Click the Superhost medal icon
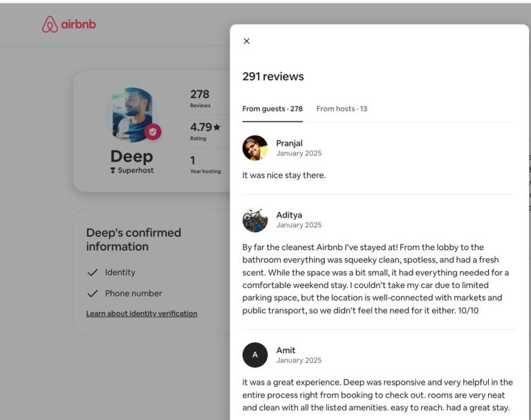The height and width of the screenshot is (420, 531). (x=113, y=171)
